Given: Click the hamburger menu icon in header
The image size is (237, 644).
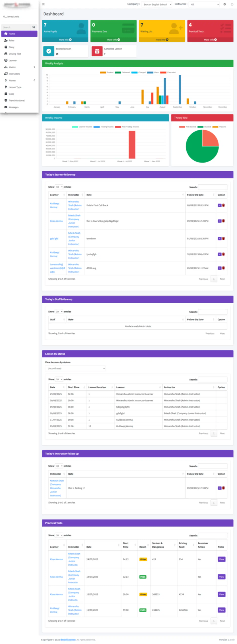Looking at the screenshot, I should coord(43,4).
